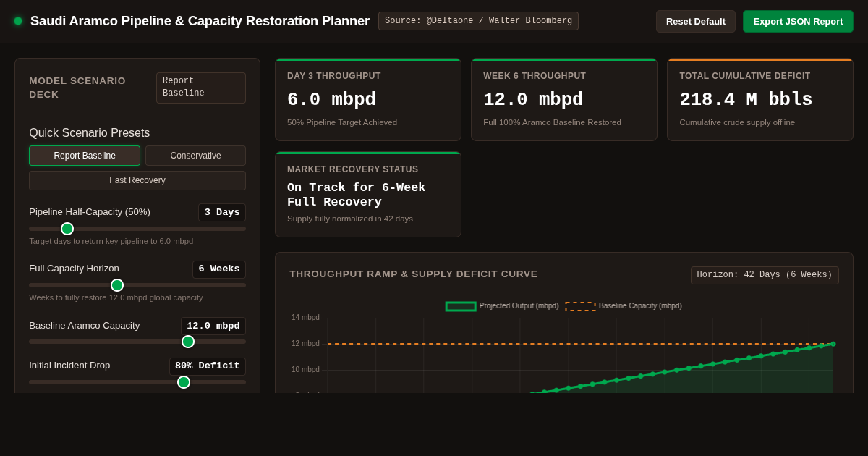Click 'Supply fully normalized in 42 days' text
Screen dimensions: 868x456
(x=350, y=219)
